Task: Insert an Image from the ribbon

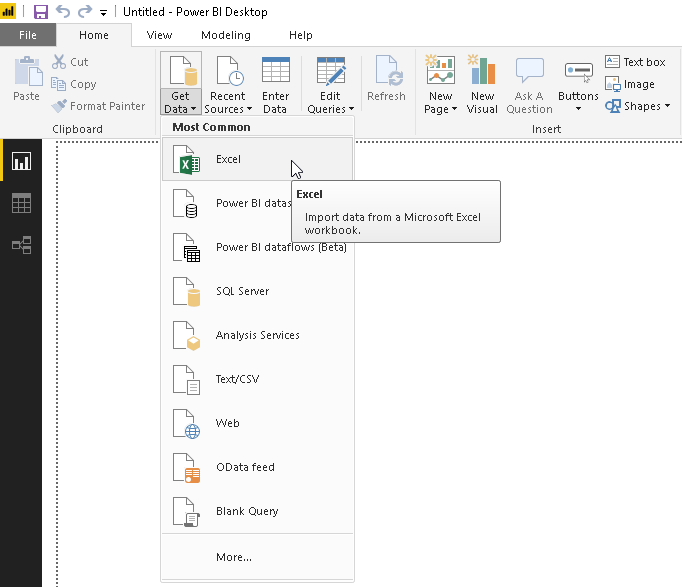Action: click(x=630, y=84)
